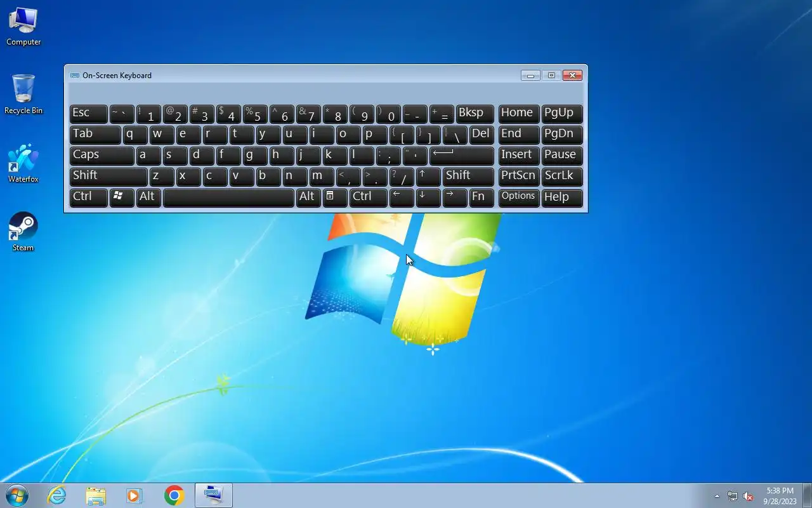812x508 pixels.
Task: Click the PgDn key
Action: (x=562, y=135)
